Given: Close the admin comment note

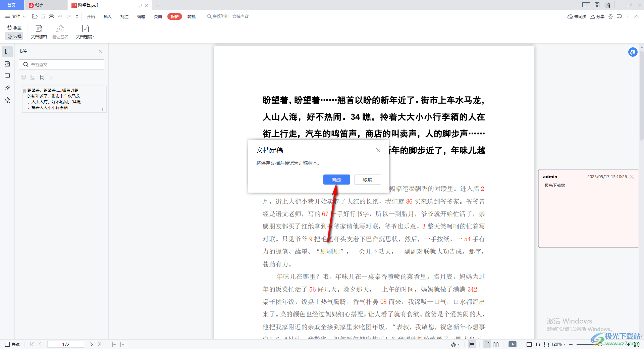Looking at the screenshot, I should 632,177.
